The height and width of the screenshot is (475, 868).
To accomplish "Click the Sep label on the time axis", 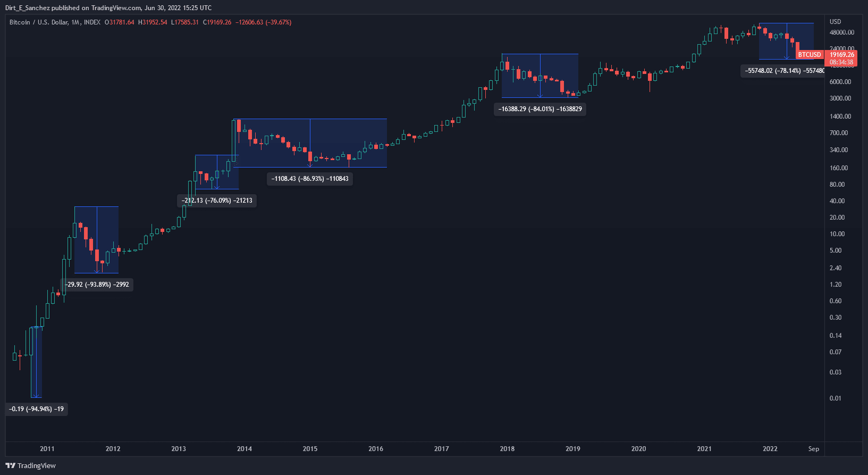I will [x=814, y=449].
